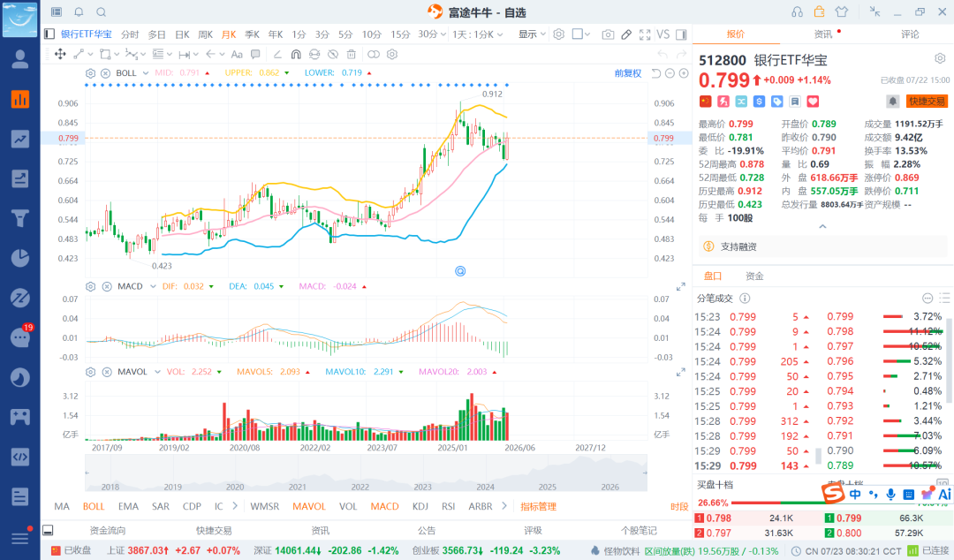Click the chart settings gear next to 显示

click(x=558, y=34)
